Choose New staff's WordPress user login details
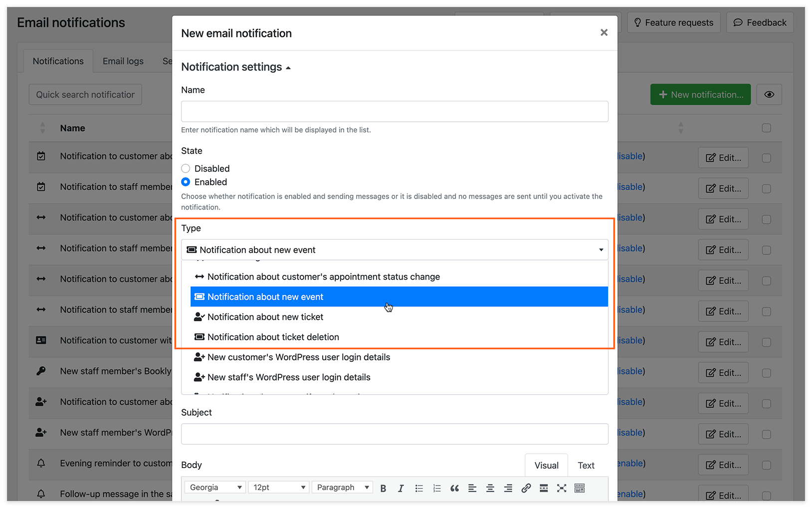 pyautogui.click(x=399, y=377)
